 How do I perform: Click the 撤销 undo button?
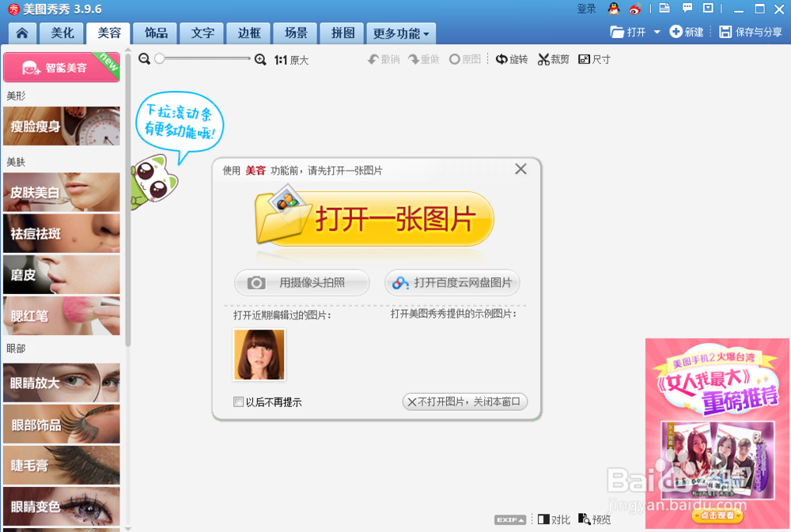pyautogui.click(x=384, y=59)
